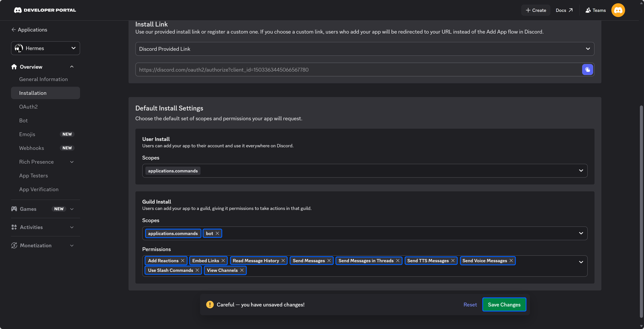The width and height of the screenshot is (644, 329).
Task: Open the Teams page
Action: [x=596, y=10]
